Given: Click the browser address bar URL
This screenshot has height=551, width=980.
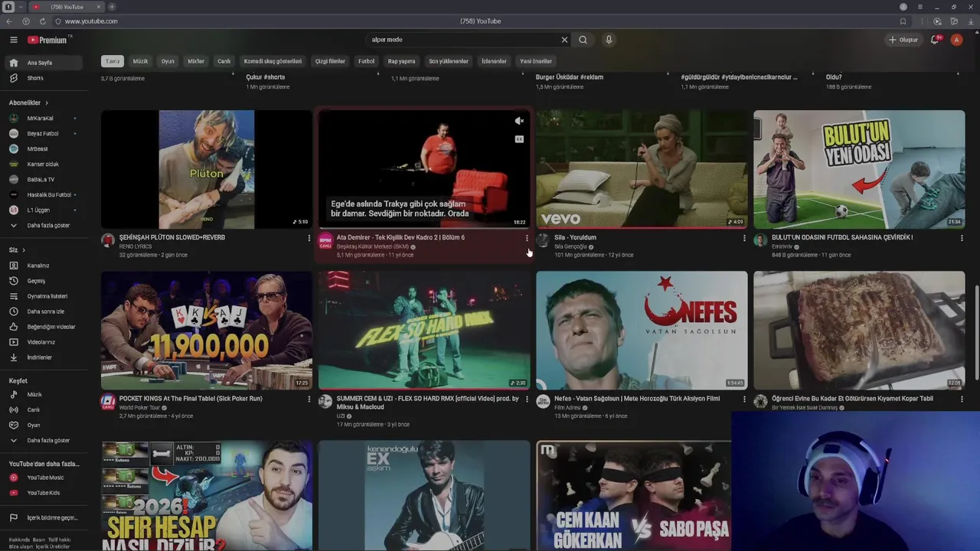Looking at the screenshot, I should [x=91, y=21].
